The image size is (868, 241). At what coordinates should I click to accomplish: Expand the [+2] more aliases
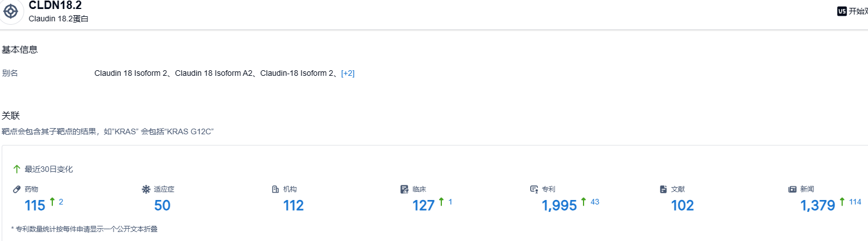click(347, 73)
